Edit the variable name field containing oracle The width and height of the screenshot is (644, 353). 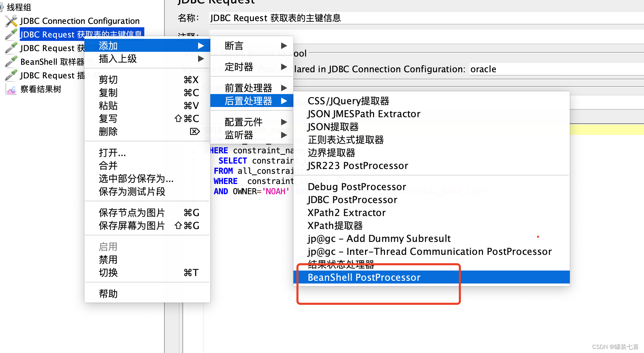click(x=556, y=69)
